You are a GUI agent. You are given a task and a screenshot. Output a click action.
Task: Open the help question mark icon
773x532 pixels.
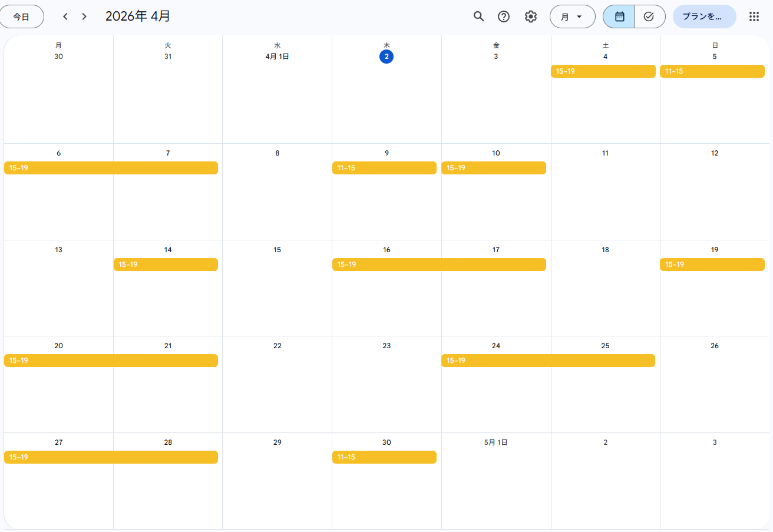coord(504,16)
